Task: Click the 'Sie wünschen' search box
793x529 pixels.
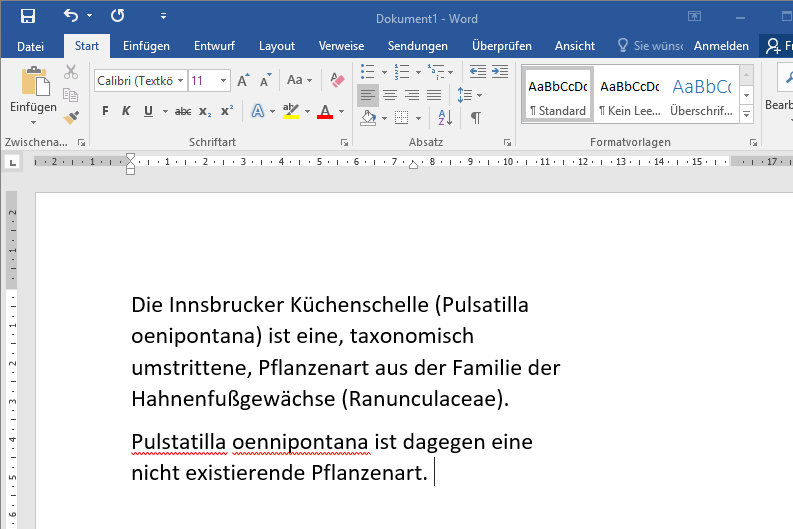Action: click(x=650, y=46)
